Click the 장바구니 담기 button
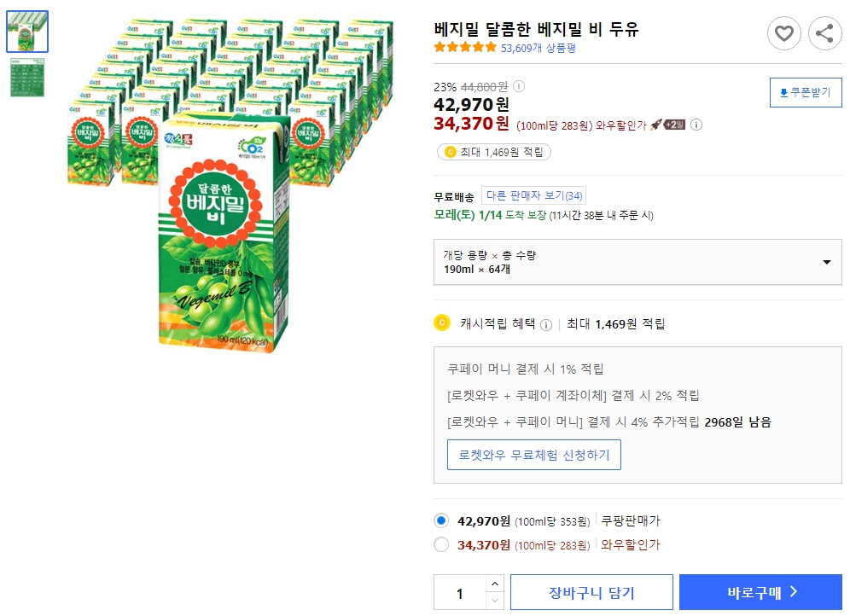Screen dimensions: 850x616 click(x=591, y=591)
